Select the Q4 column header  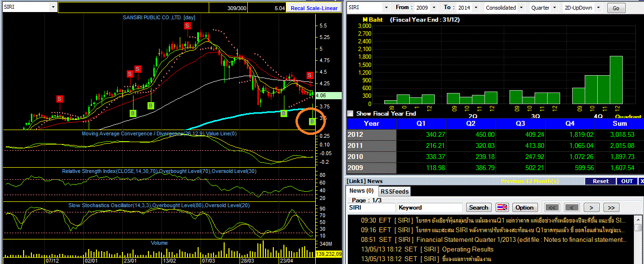pyautogui.click(x=570, y=123)
